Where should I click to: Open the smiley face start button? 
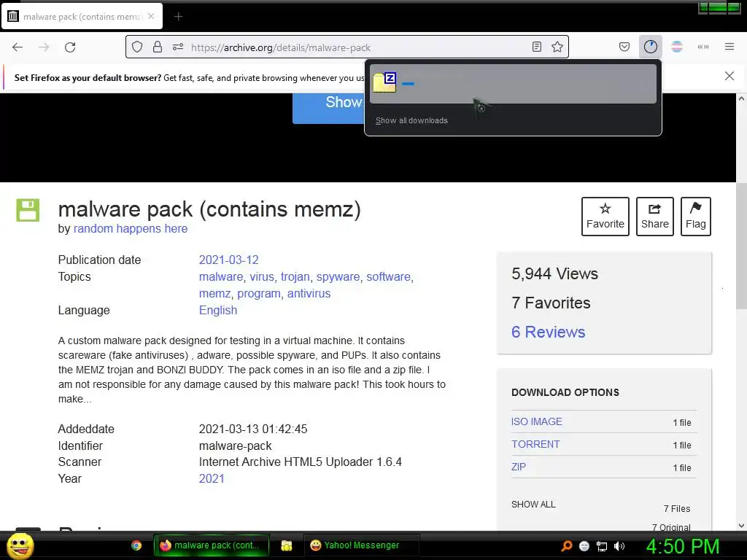coord(20,545)
